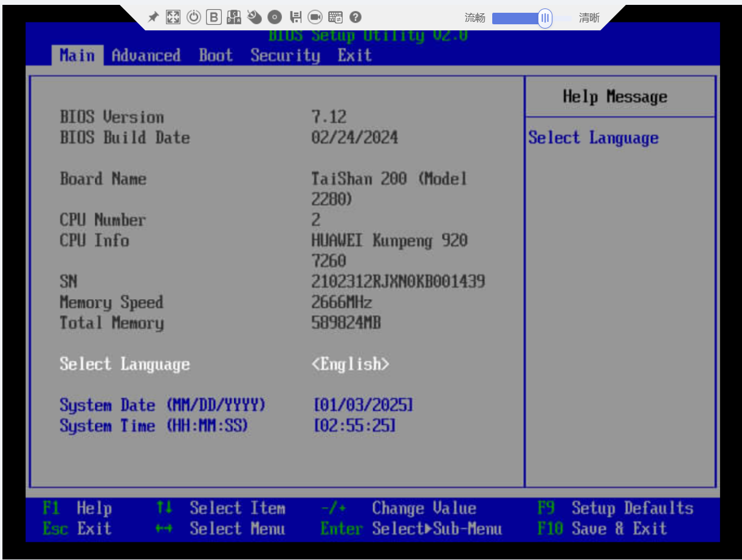The width and height of the screenshot is (742, 560).
Task: Pin the remote console toolbar
Action: pyautogui.click(x=154, y=17)
